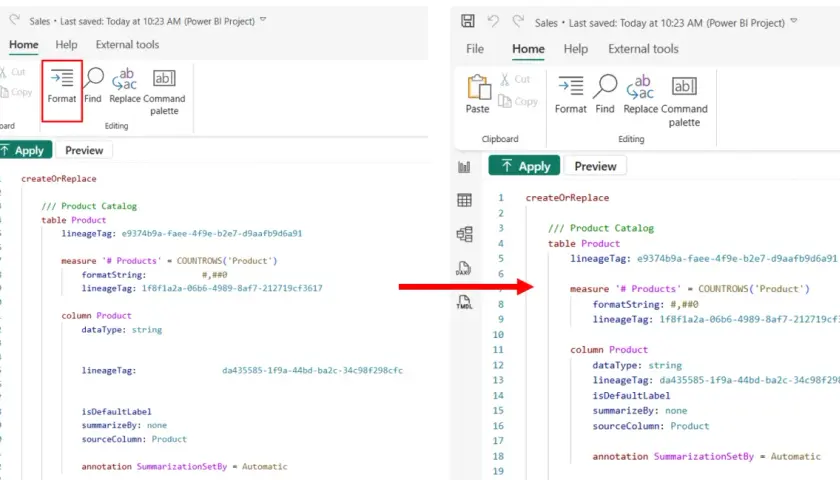The image size is (840, 480).
Task: Open Help tab in right window
Action: [576, 49]
